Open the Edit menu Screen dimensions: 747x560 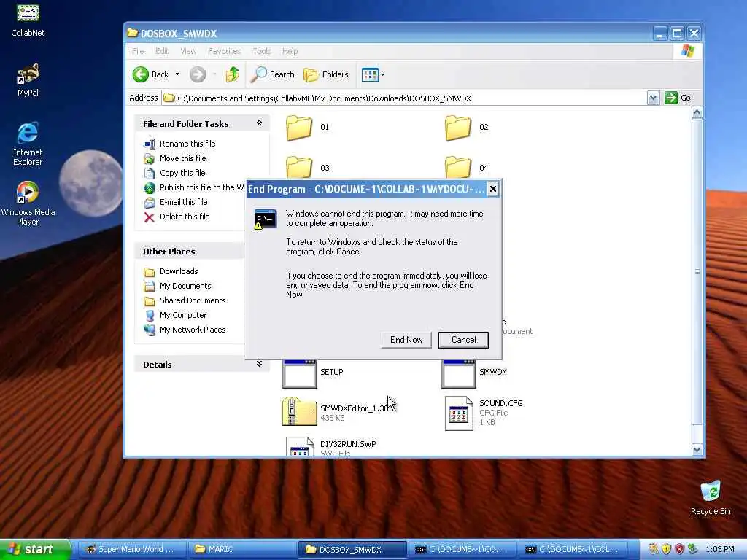click(x=162, y=51)
